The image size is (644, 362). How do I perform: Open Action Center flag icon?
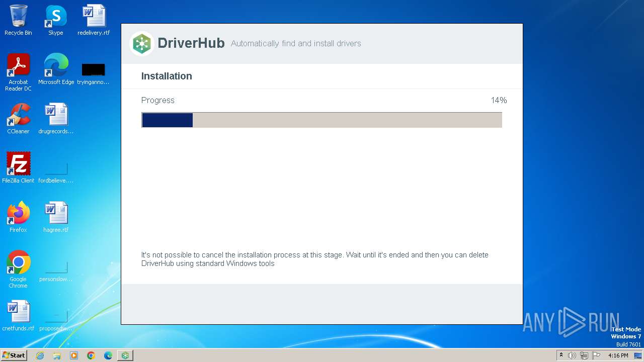click(596, 355)
